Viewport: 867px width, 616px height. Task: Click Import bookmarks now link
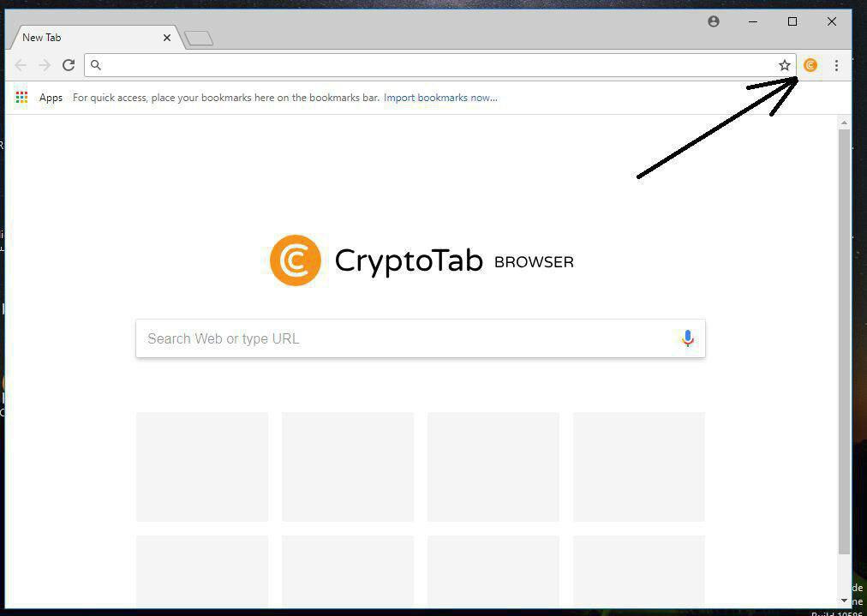(x=440, y=98)
